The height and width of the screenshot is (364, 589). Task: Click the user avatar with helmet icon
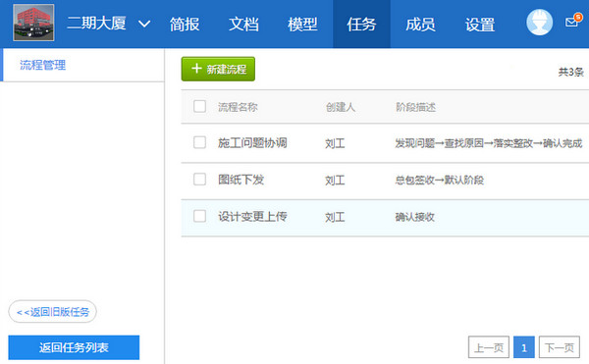coord(539,23)
